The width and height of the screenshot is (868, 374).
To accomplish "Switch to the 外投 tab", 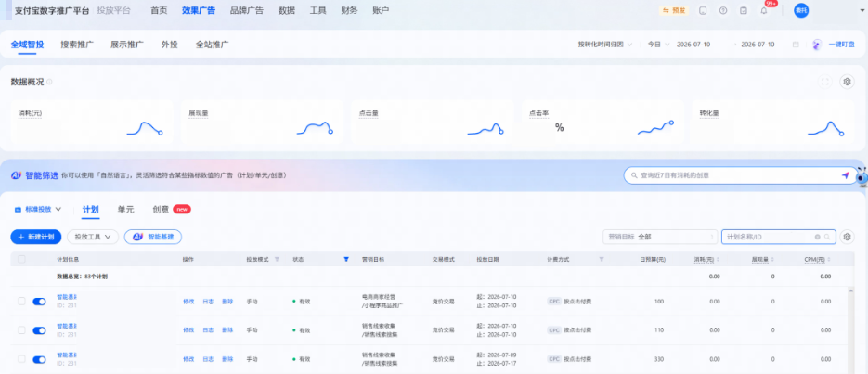I will [x=169, y=45].
